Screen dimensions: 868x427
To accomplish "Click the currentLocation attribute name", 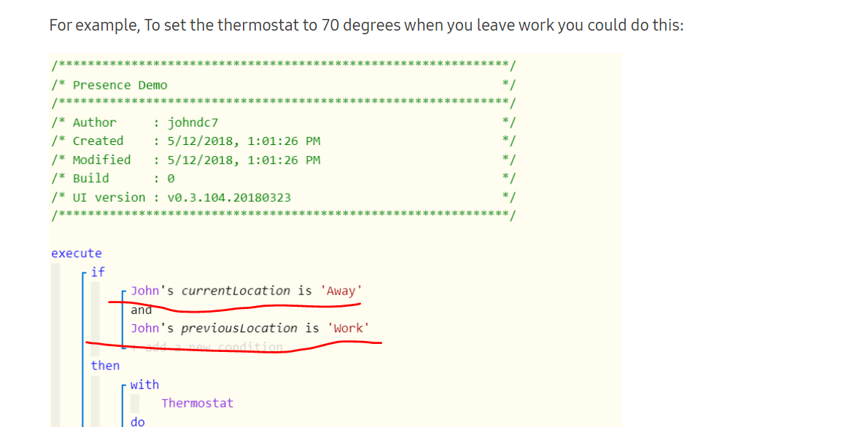I will tap(236, 291).
